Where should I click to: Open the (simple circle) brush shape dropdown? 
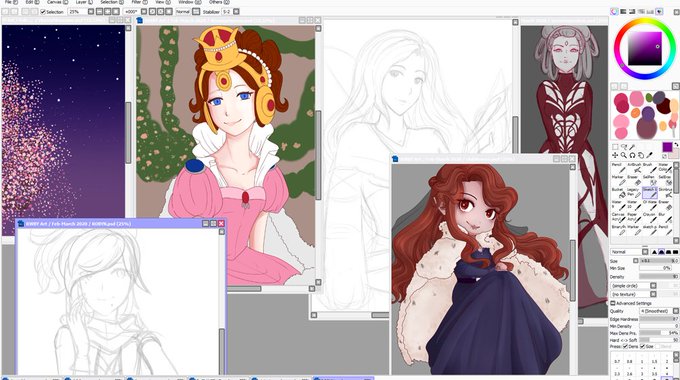point(634,285)
